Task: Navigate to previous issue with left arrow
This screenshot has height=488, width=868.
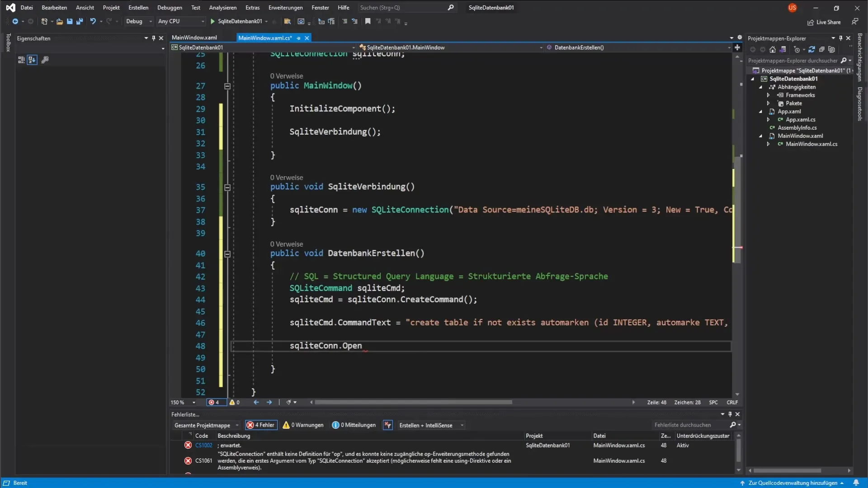Action: coord(256,402)
